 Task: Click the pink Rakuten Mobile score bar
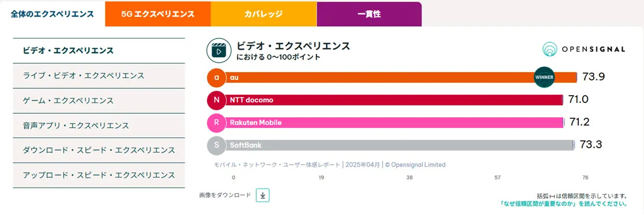(x=394, y=123)
